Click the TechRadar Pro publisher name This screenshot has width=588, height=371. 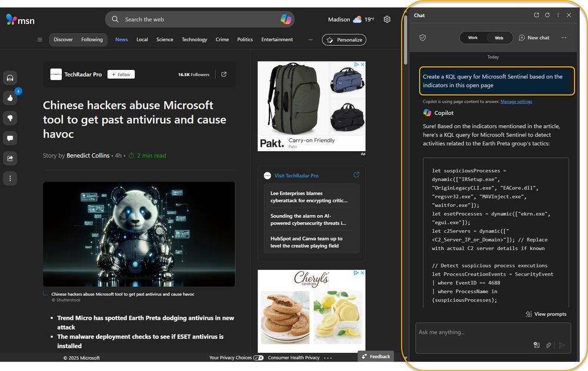point(83,74)
